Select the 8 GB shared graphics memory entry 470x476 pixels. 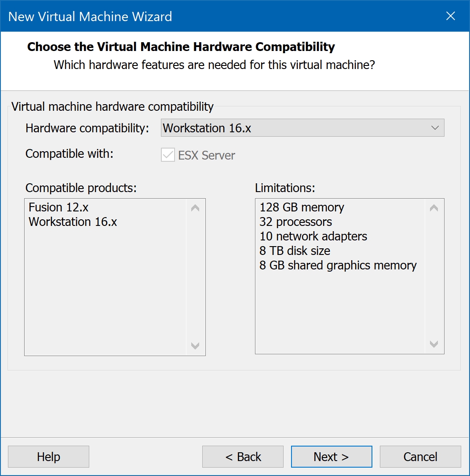coord(338,265)
